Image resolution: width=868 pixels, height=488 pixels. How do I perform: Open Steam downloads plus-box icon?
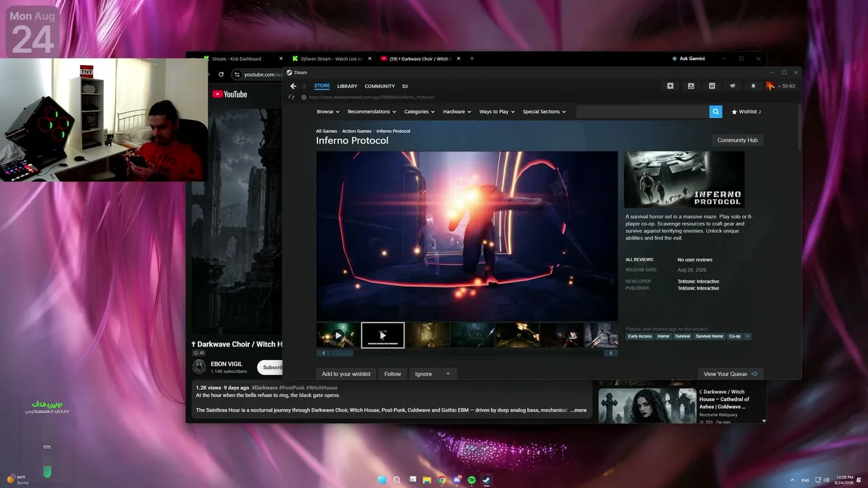pyautogui.click(x=670, y=86)
